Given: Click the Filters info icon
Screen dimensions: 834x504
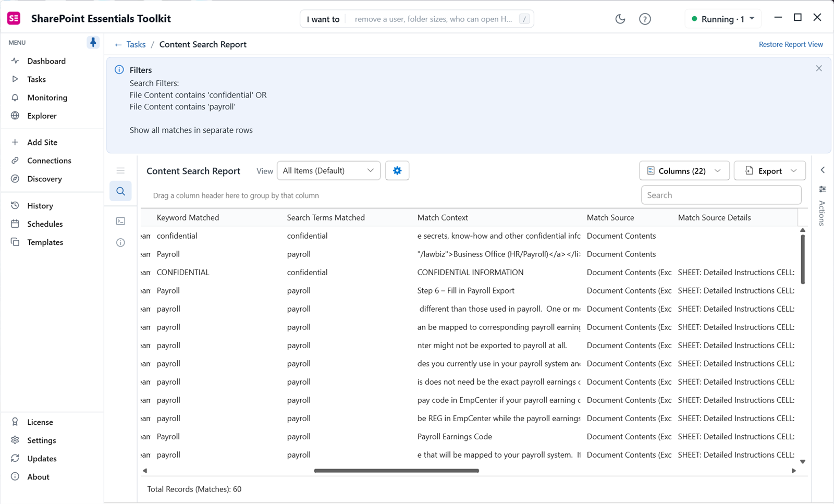Looking at the screenshot, I should point(119,69).
